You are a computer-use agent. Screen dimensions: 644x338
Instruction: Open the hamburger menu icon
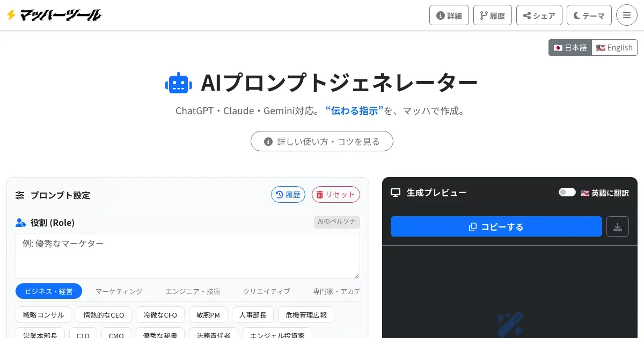tap(626, 15)
